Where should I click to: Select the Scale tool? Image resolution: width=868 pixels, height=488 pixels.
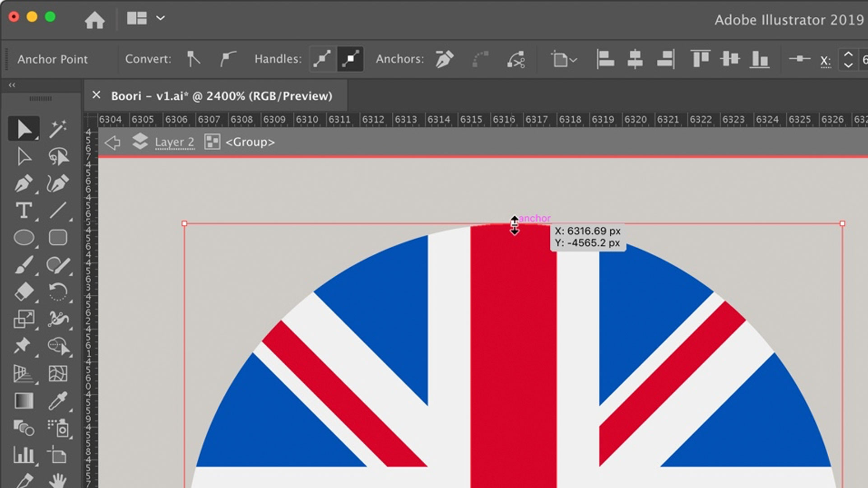pos(23,319)
